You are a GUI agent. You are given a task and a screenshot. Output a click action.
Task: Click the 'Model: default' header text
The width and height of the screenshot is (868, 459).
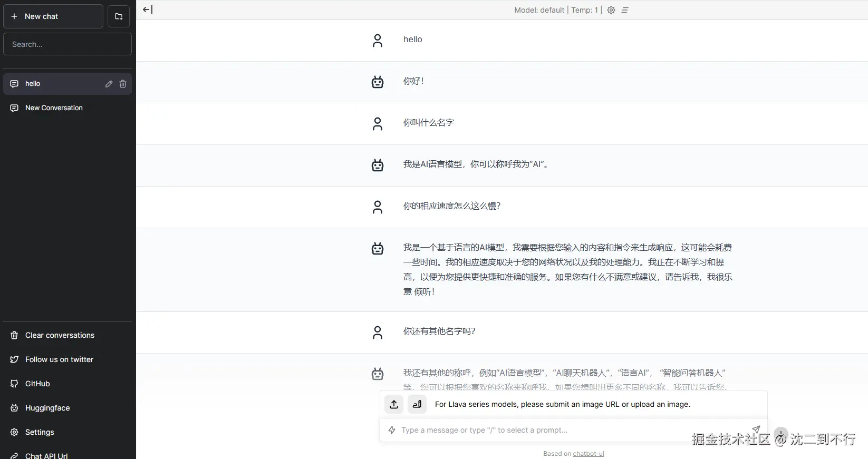click(539, 10)
